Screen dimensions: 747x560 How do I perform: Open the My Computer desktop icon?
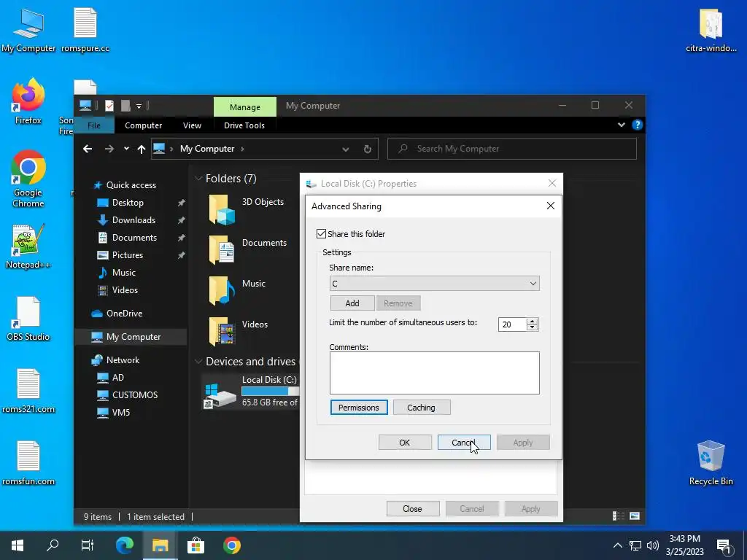28,31
